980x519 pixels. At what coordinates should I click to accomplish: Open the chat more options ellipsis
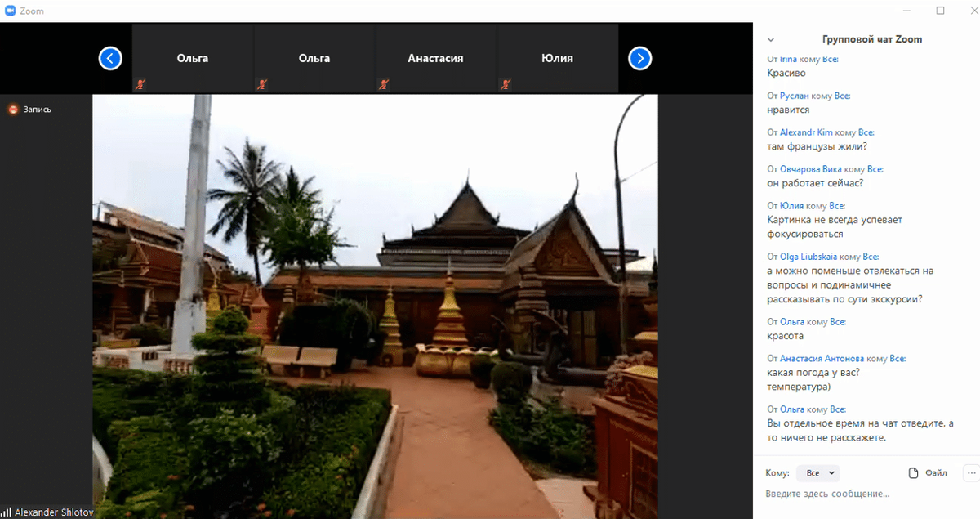(x=971, y=473)
